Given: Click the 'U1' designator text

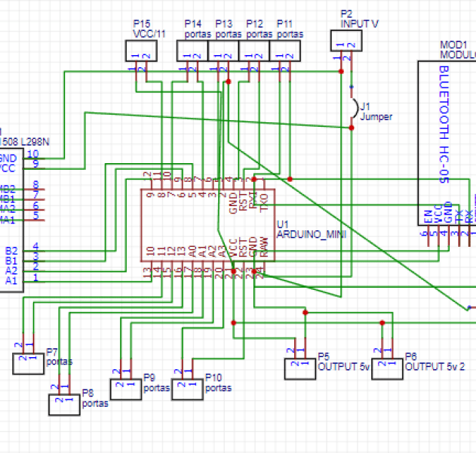Looking at the screenshot, I should (282, 224).
